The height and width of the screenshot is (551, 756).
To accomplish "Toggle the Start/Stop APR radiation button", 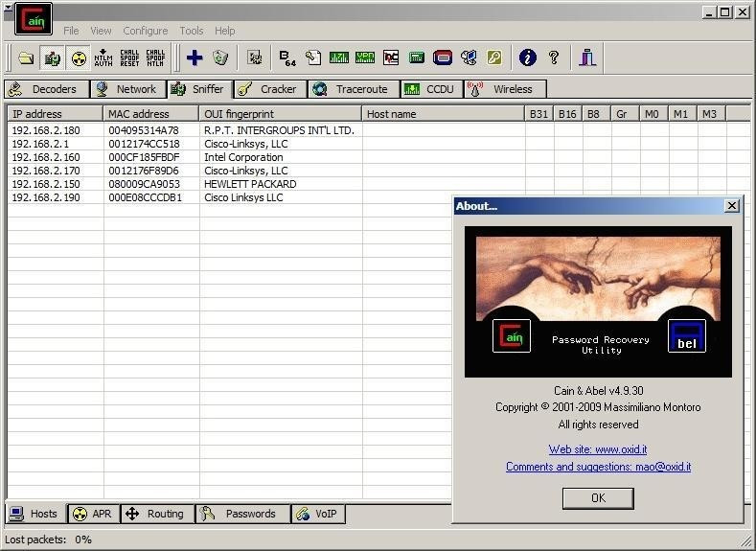I will click(79, 58).
